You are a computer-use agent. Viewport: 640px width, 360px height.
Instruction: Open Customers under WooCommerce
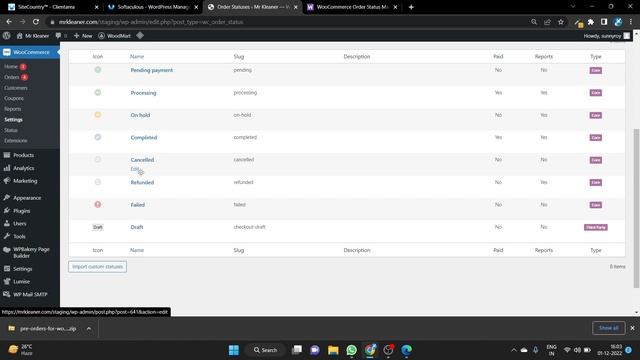coord(16,88)
